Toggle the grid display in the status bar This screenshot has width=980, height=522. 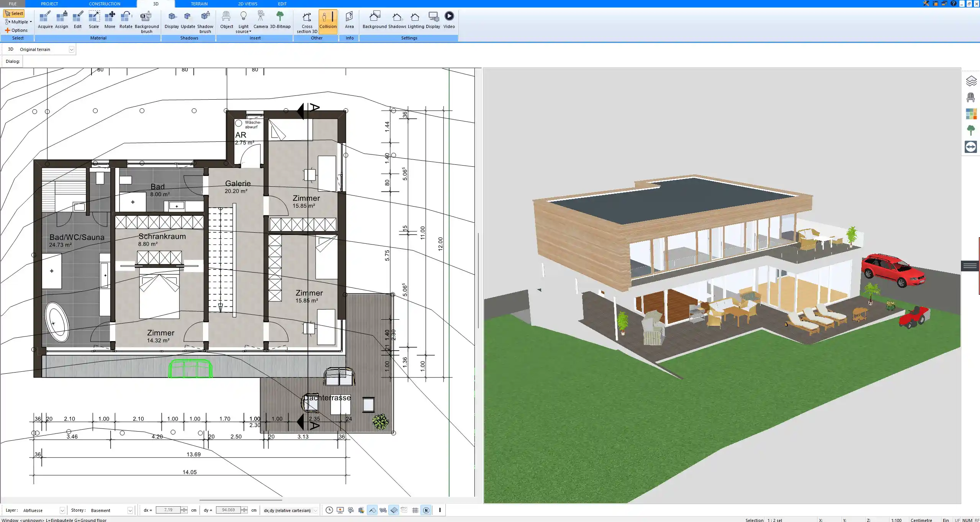(415, 510)
